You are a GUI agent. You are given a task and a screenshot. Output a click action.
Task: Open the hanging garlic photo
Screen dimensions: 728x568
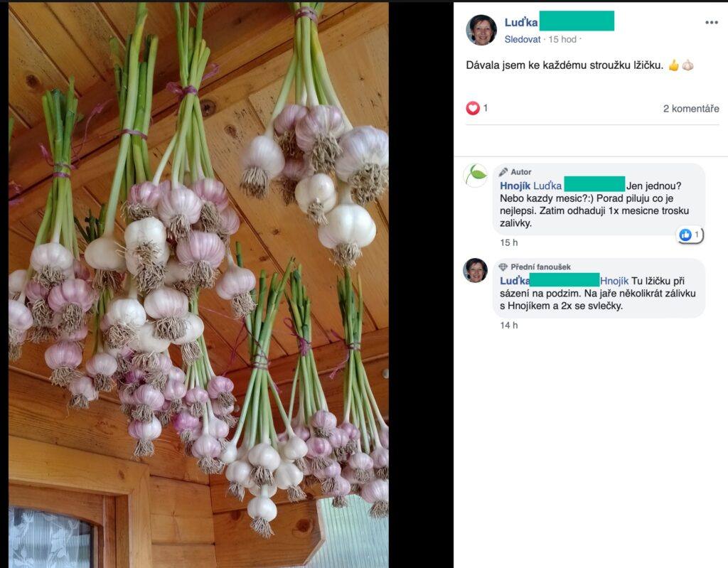[x=198, y=284]
